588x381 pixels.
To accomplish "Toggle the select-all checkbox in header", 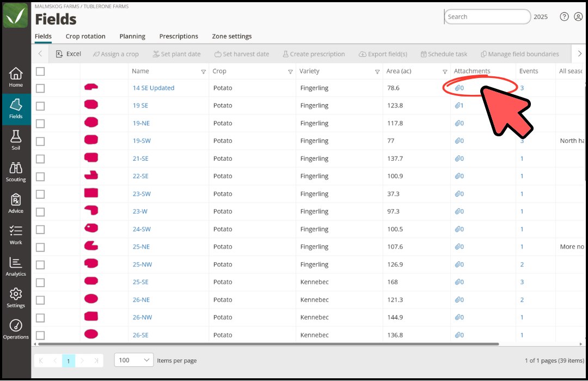I will tap(40, 71).
